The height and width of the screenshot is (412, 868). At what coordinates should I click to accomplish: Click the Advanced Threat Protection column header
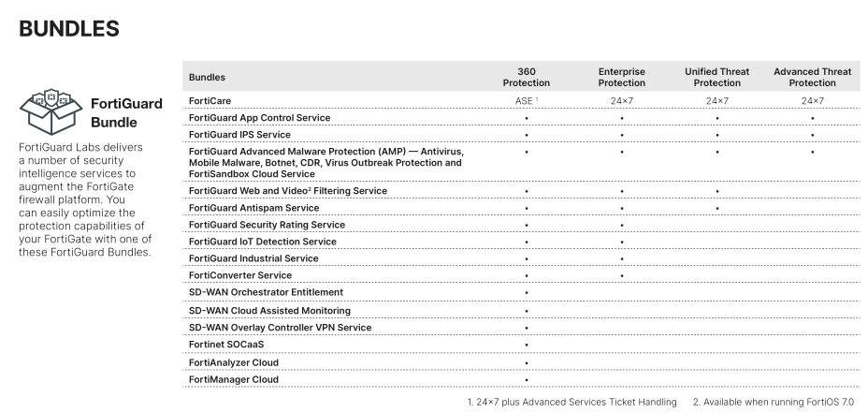coord(812,77)
